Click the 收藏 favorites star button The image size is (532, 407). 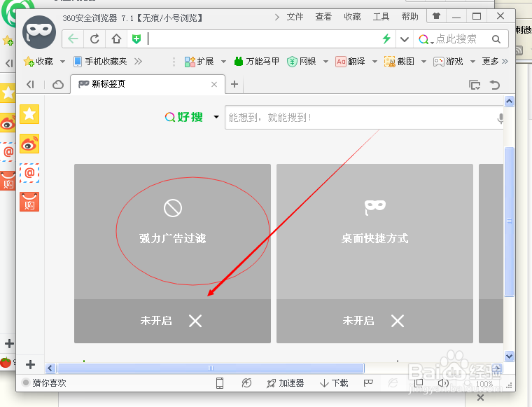point(38,62)
